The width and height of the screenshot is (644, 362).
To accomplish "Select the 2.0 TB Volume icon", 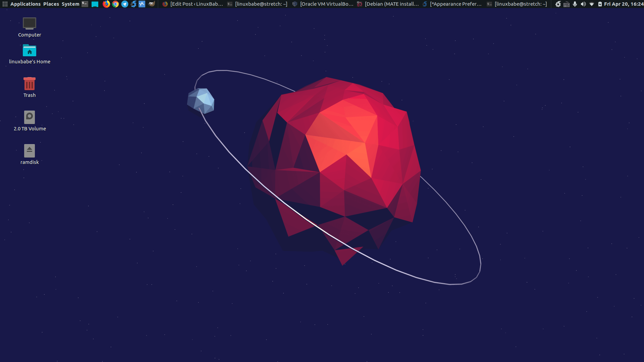I will click(x=30, y=121).
